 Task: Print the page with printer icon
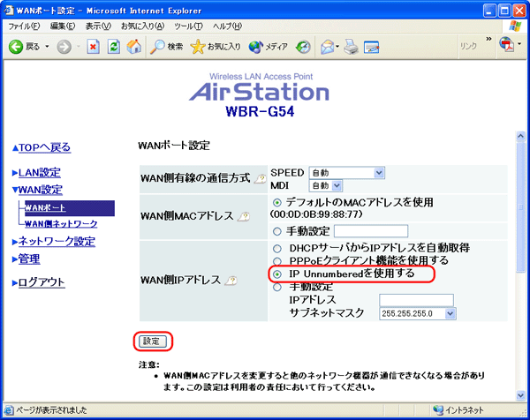coord(352,47)
